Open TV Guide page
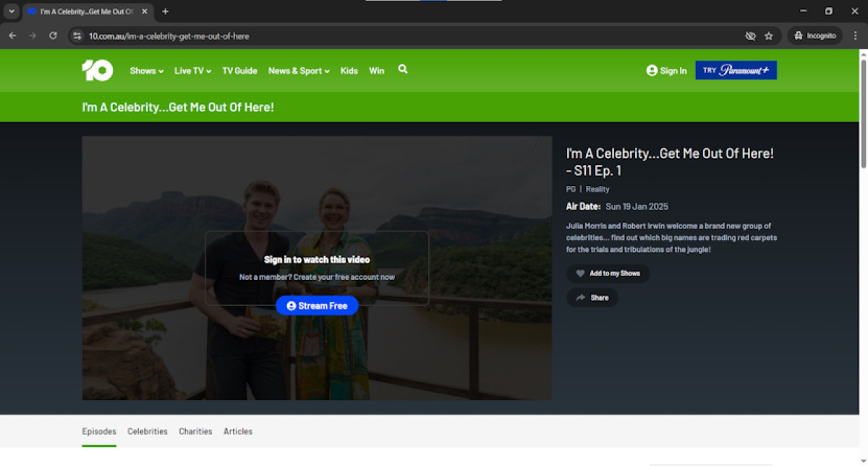This screenshot has height=466, width=868. coord(239,71)
